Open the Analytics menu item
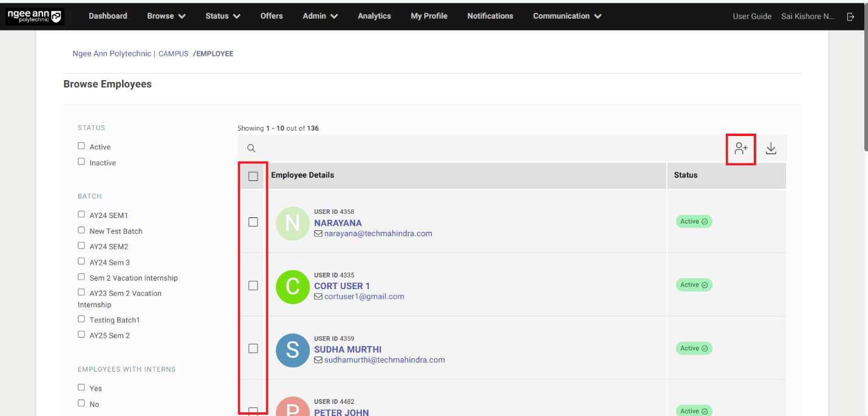 pos(374,16)
